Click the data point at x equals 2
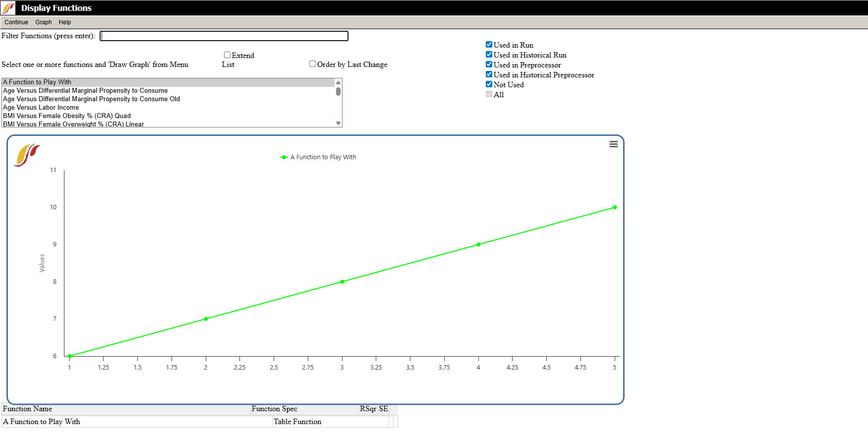The width and height of the screenshot is (868, 436). click(x=206, y=319)
